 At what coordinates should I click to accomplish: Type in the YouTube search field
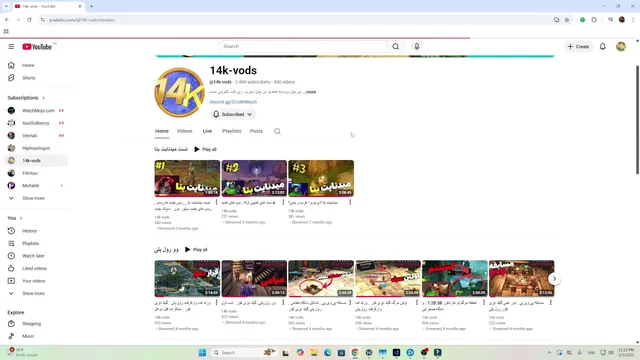[x=302, y=47]
